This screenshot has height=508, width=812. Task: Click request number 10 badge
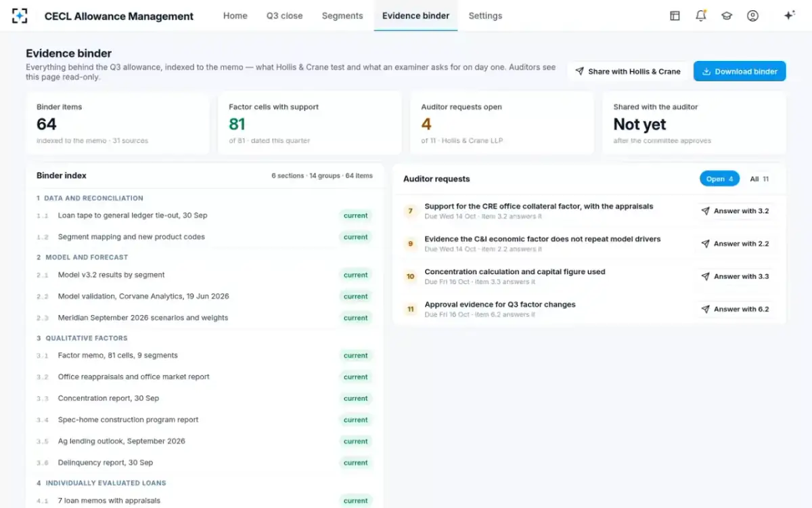(x=410, y=276)
